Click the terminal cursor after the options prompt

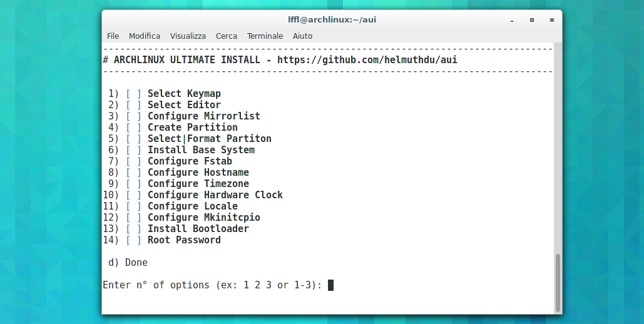pyautogui.click(x=330, y=285)
